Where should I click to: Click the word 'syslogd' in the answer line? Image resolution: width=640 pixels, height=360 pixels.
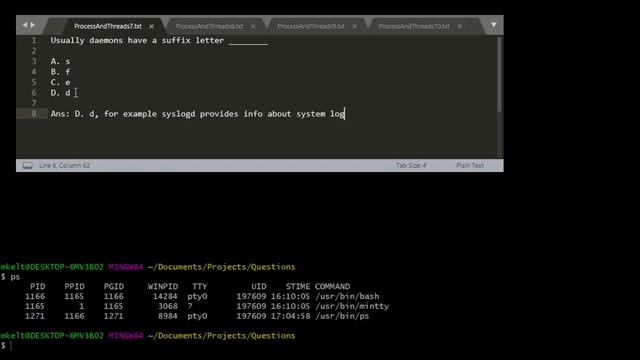tap(178, 114)
